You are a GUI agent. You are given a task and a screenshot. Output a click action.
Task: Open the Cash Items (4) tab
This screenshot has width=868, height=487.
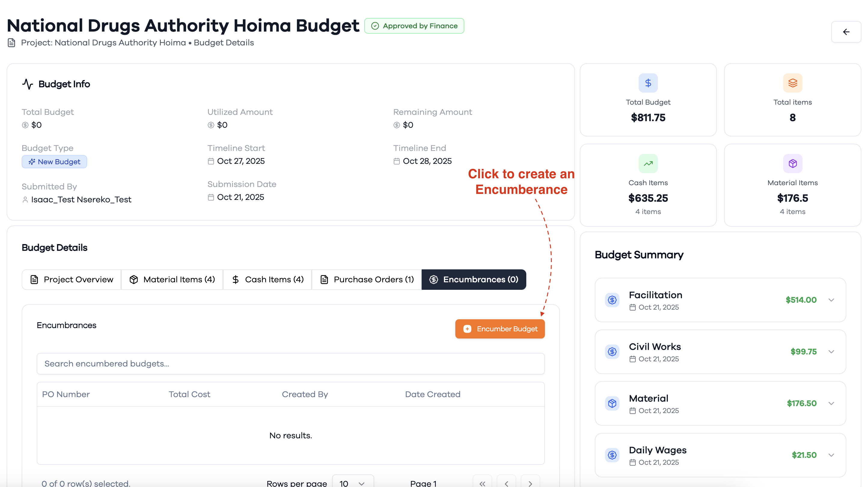tap(267, 279)
